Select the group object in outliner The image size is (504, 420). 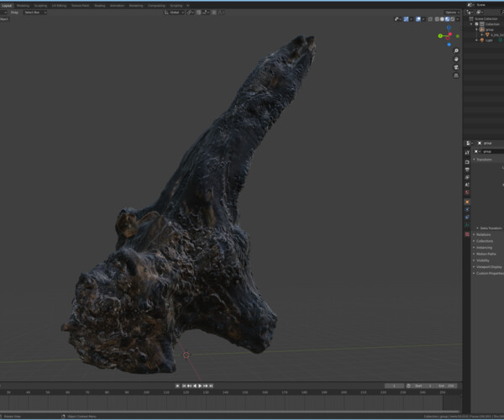tap(489, 29)
